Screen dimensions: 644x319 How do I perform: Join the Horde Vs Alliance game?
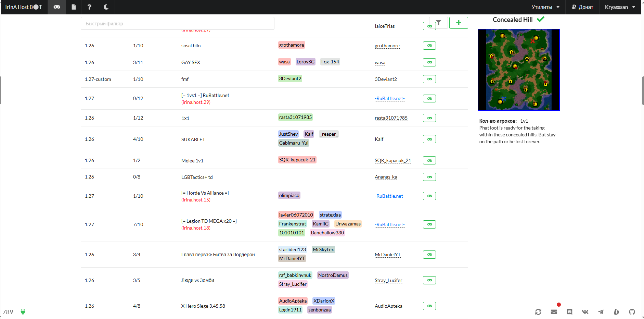[429, 196]
